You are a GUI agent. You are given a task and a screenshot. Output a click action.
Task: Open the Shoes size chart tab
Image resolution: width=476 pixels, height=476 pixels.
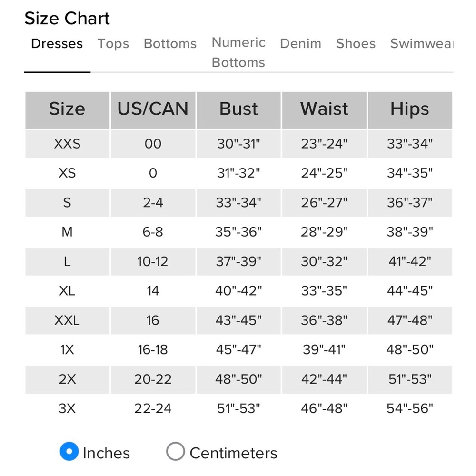356,43
